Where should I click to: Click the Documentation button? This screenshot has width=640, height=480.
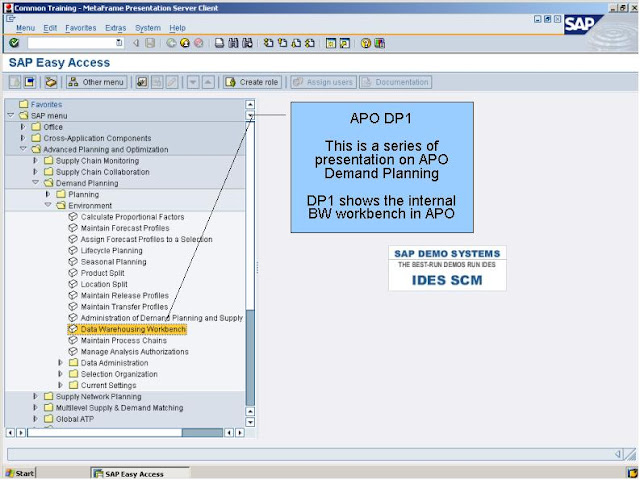(396, 82)
